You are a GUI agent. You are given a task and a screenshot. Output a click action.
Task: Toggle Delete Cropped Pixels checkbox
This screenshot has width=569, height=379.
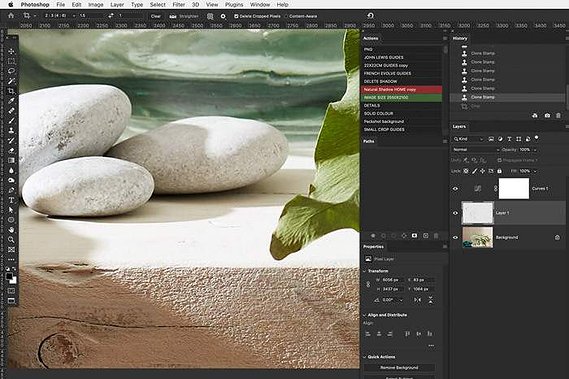pyautogui.click(x=236, y=16)
